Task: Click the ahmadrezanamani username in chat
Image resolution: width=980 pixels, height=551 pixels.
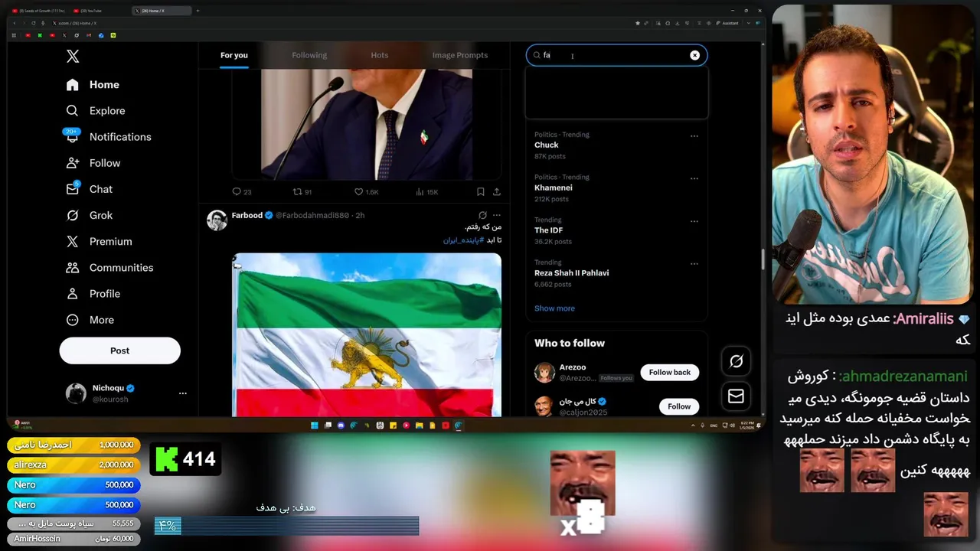Action: coord(903,377)
